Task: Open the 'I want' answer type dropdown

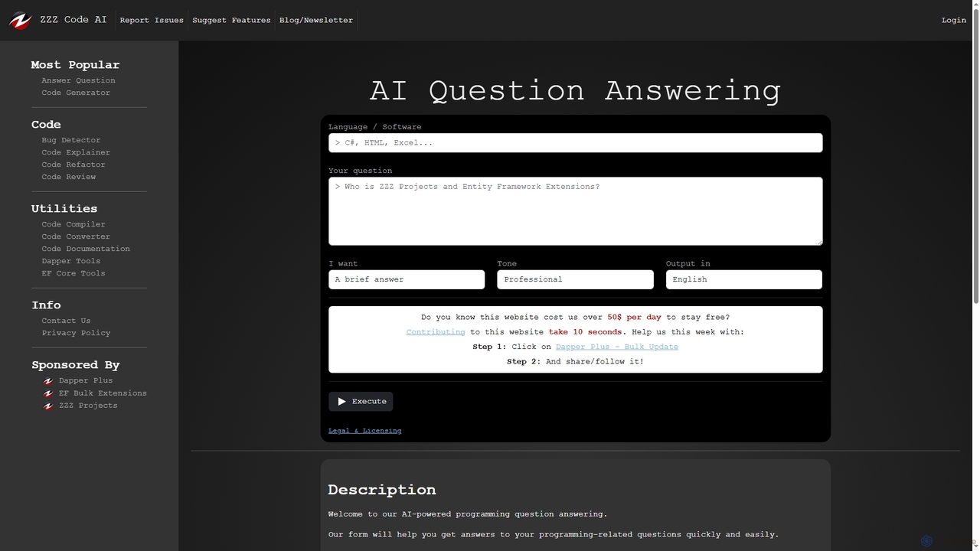Action: click(x=407, y=279)
